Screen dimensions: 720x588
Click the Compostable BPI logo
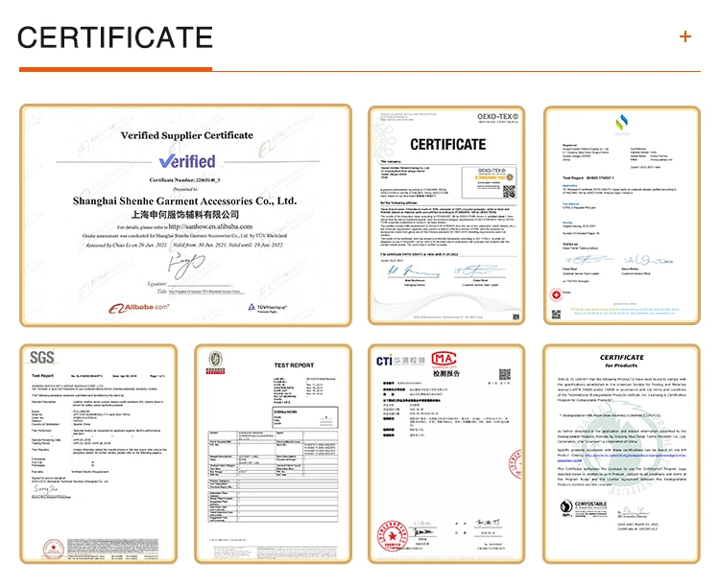point(584,508)
